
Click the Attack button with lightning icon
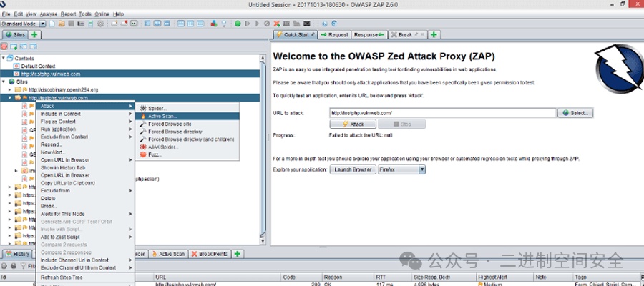353,124
